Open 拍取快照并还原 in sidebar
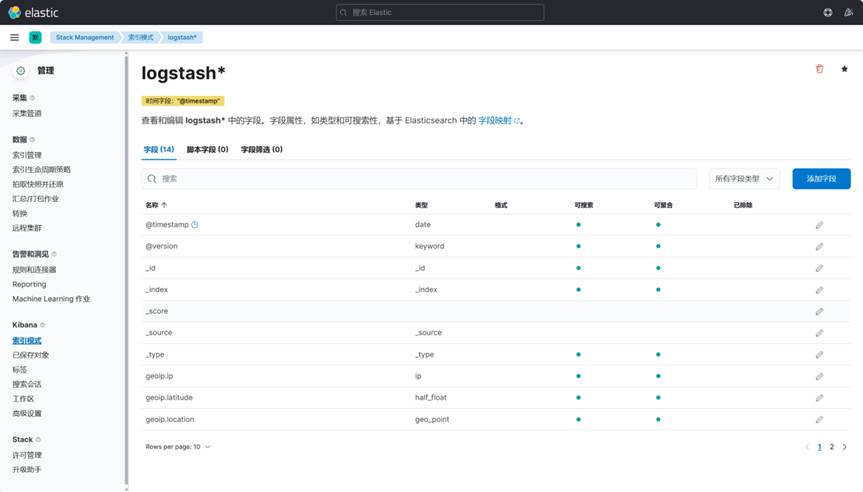 [38, 184]
